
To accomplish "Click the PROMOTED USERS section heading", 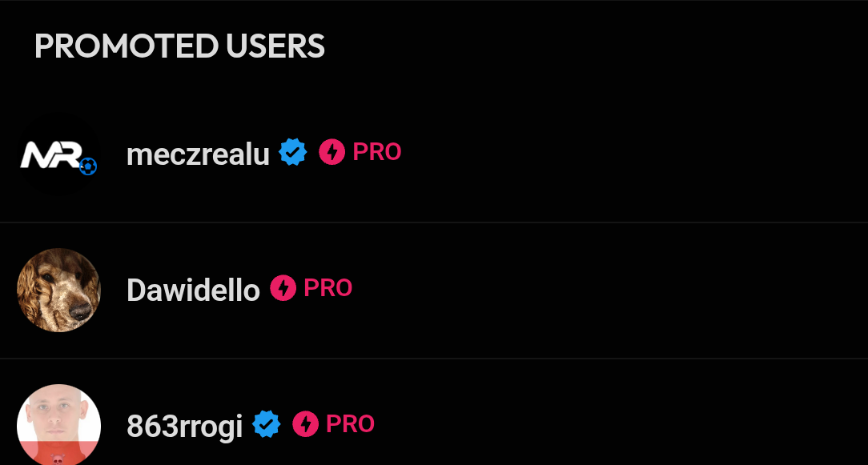I will point(179,46).
